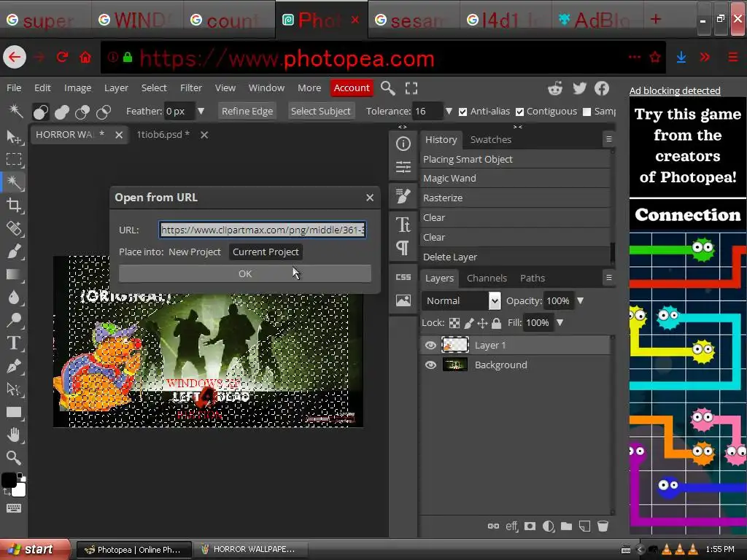This screenshot has height=560, width=747.
Task: Open the on-screen keyboard icon
Action: coord(14,508)
